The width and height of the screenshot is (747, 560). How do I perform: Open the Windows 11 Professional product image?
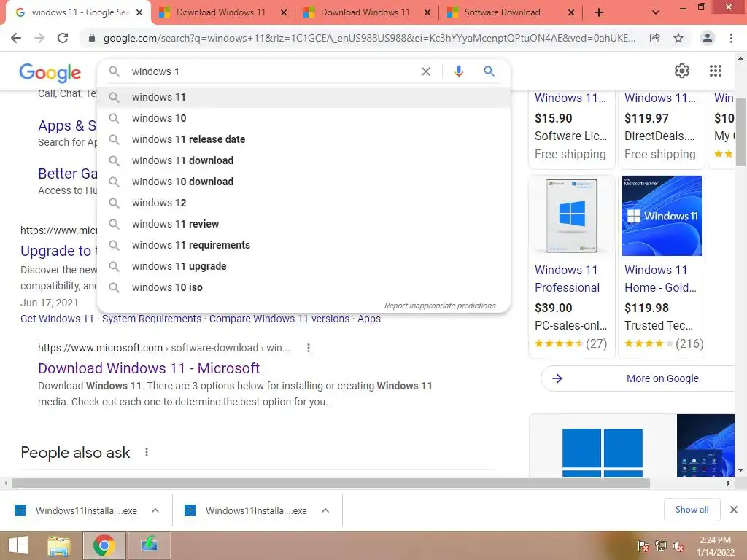[572, 216]
